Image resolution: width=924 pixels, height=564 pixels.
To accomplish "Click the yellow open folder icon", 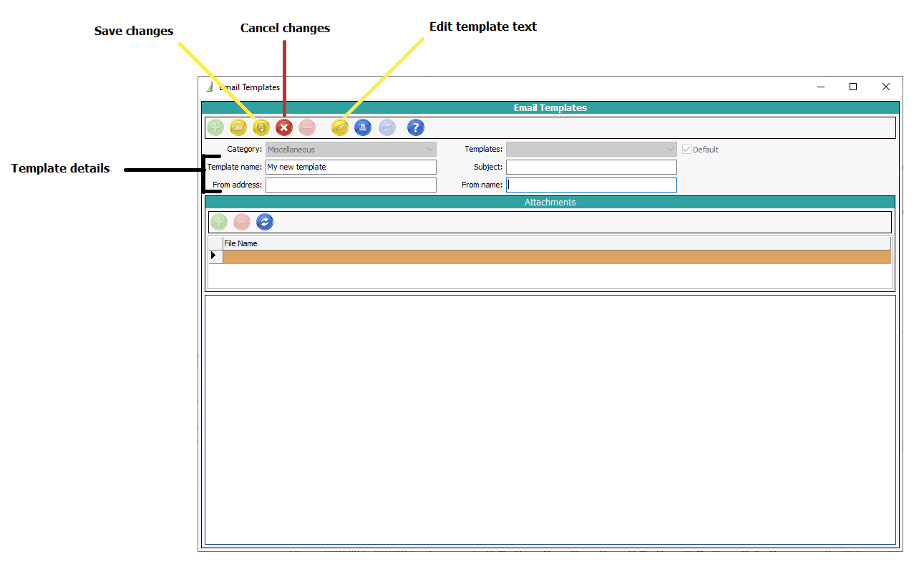I will pos(238,127).
